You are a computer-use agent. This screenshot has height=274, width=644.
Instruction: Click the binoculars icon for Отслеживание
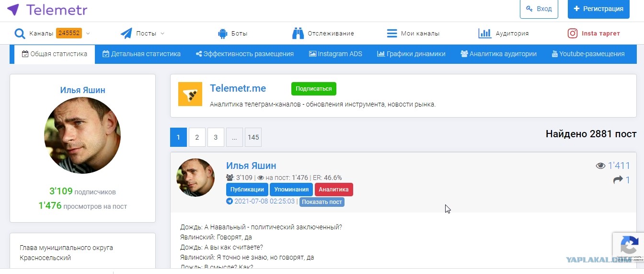[298, 34]
